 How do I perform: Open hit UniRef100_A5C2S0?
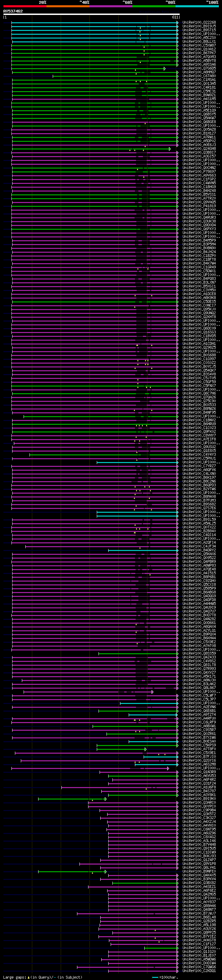199,38
